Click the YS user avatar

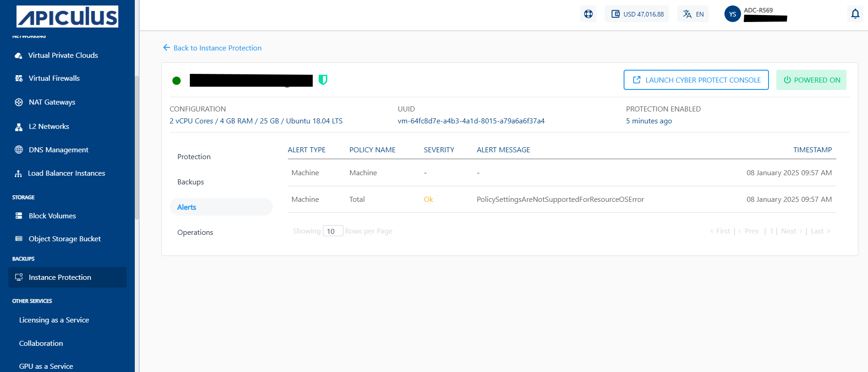tap(732, 14)
